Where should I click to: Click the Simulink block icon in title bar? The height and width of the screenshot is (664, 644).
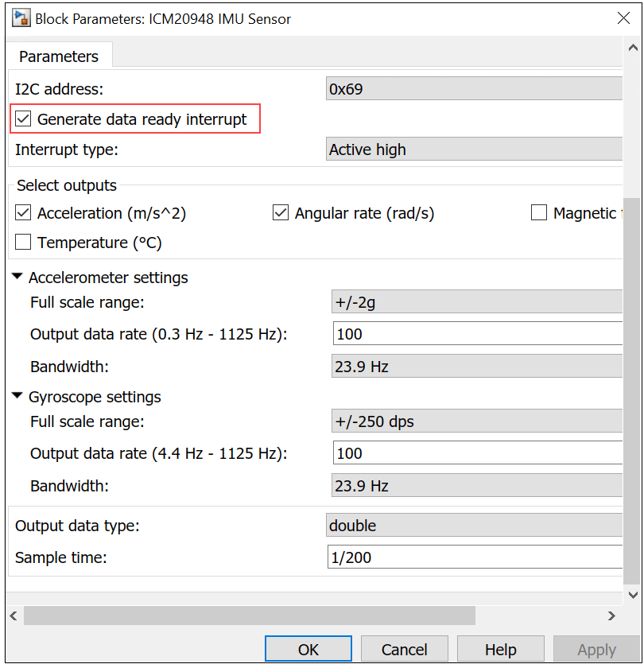click(x=19, y=18)
